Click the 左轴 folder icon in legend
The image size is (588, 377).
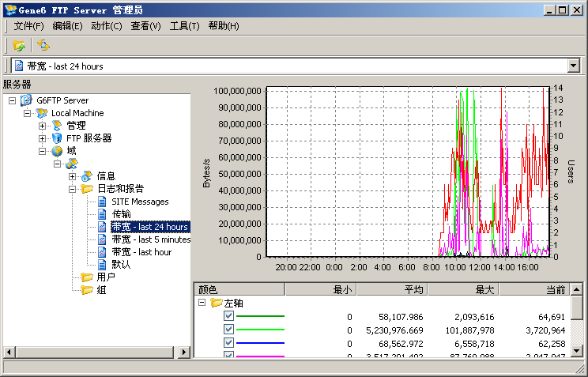[x=217, y=303]
